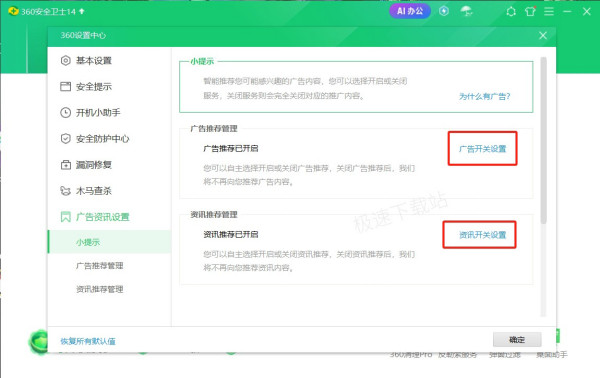The width and height of the screenshot is (600, 378).
Task: Click the upgrade arrow next to 360安全卫士14
Action: coord(82,11)
